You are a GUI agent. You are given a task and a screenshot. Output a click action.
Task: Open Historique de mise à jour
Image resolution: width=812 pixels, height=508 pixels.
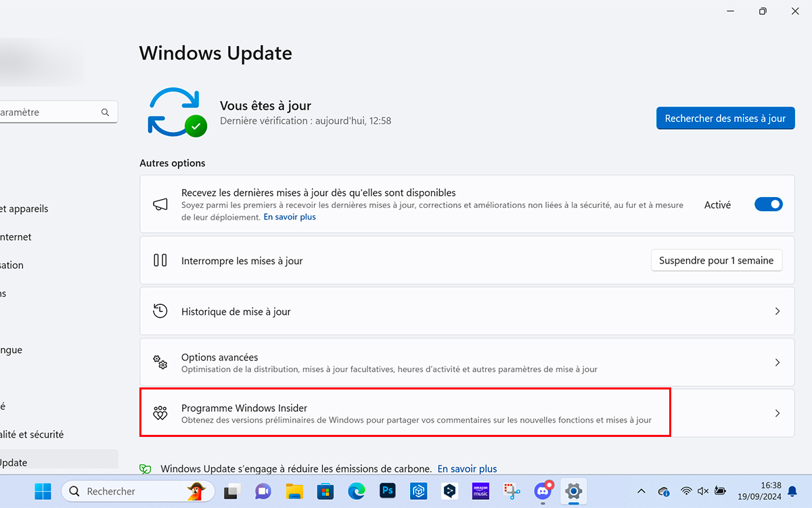pyautogui.click(x=467, y=312)
